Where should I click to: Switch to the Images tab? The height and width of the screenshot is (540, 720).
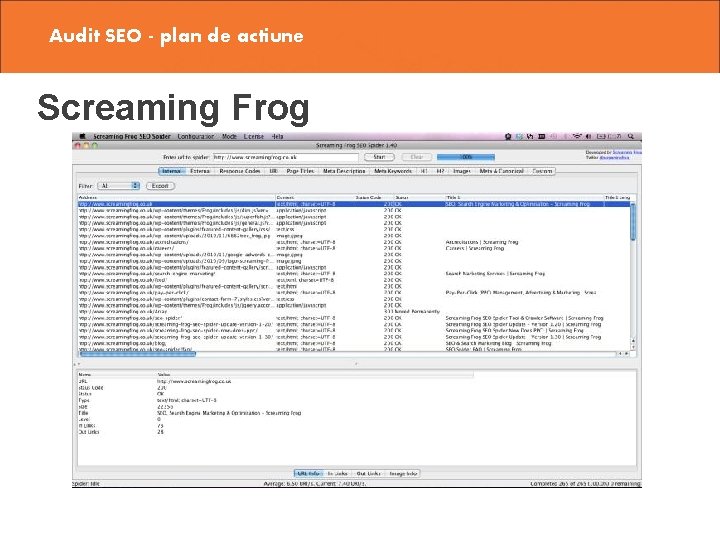pyautogui.click(x=461, y=171)
